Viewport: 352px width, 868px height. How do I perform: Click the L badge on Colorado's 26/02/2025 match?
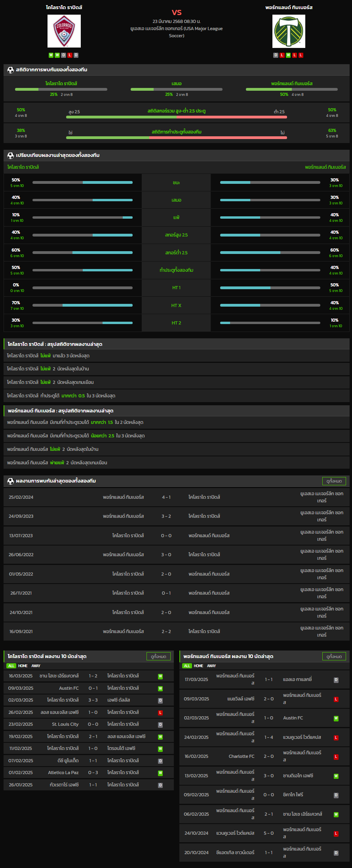coord(160,713)
